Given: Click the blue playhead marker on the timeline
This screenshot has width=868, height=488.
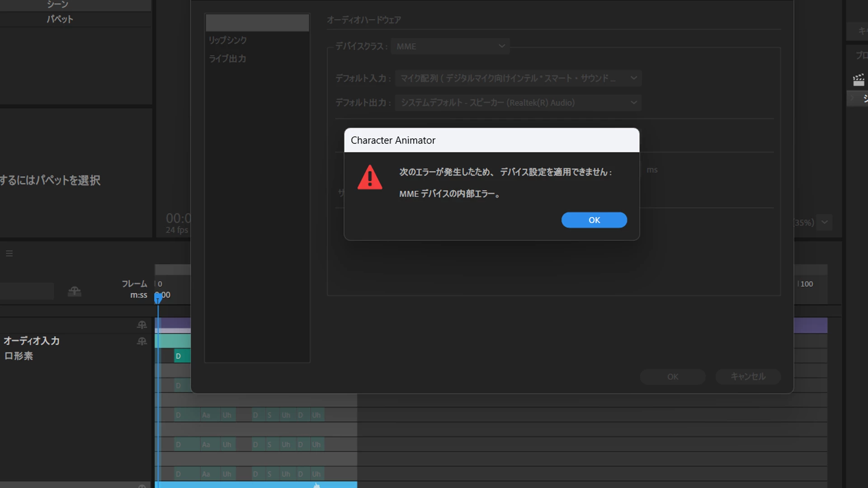Looking at the screenshot, I should click(158, 297).
